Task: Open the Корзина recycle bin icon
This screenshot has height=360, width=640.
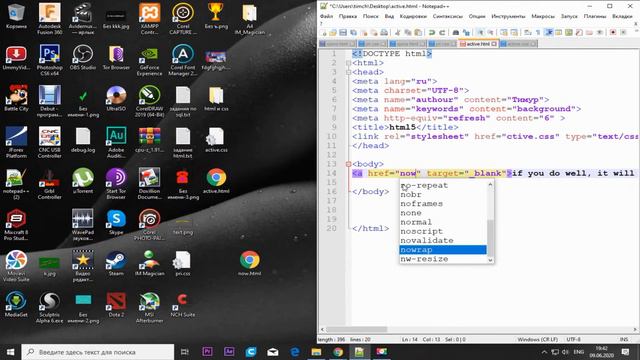Action: pyautogui.click(x=16, y=16)
